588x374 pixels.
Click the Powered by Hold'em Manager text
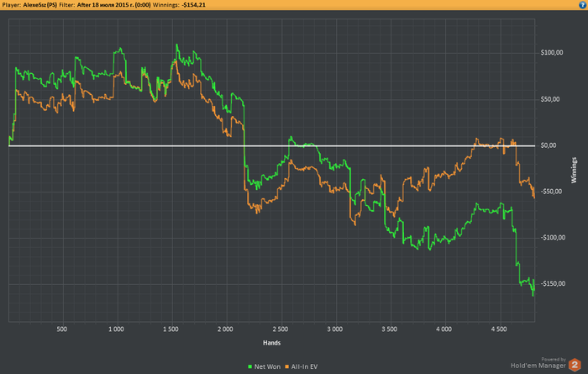[538, 363]
